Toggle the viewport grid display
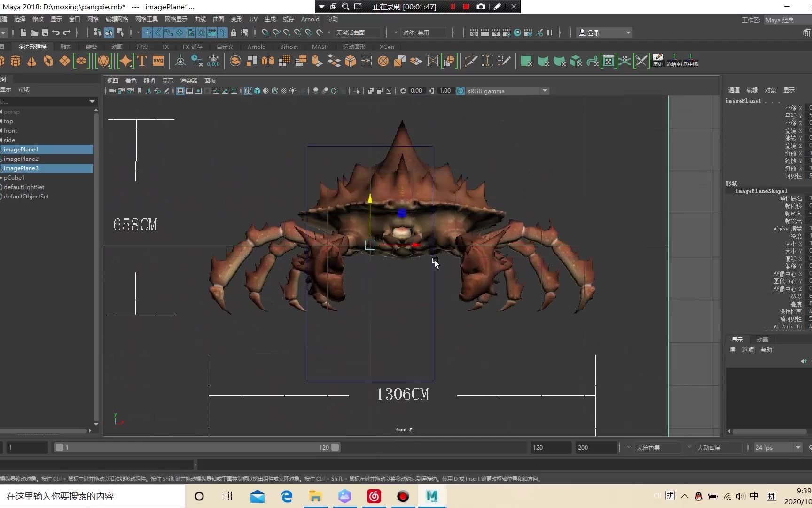 [180, 91]
